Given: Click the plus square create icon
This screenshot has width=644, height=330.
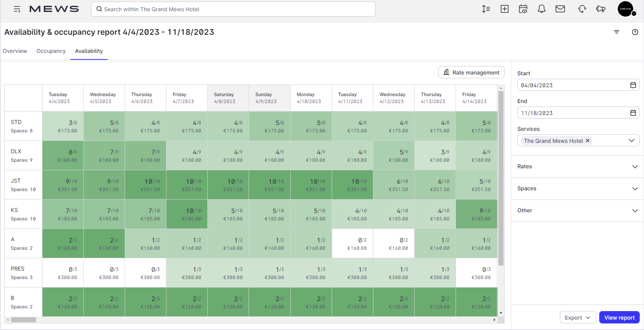Looking at the screenshot, I should pyautogui.click(x=505, y=9).
